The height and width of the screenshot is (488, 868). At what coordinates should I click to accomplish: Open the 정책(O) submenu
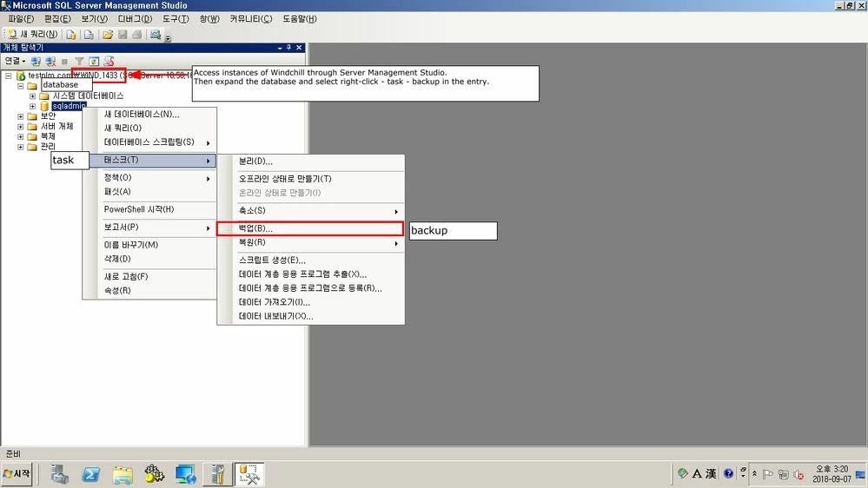click(149, 178)
